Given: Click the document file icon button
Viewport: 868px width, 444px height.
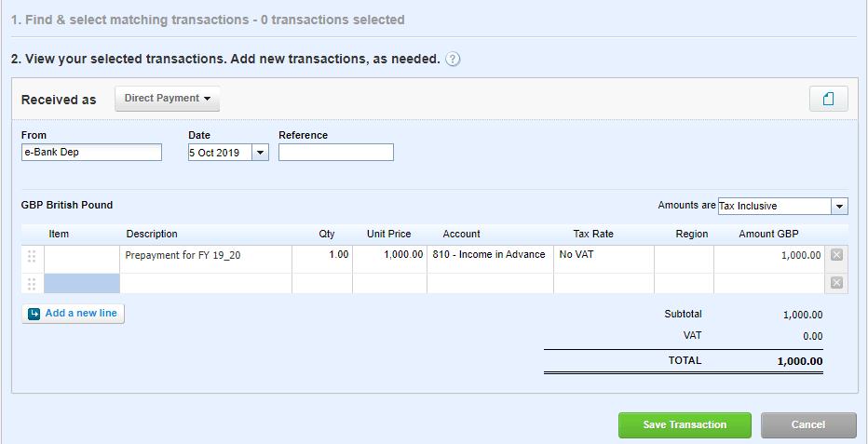Looking at the screenshot, I should 828,99.
